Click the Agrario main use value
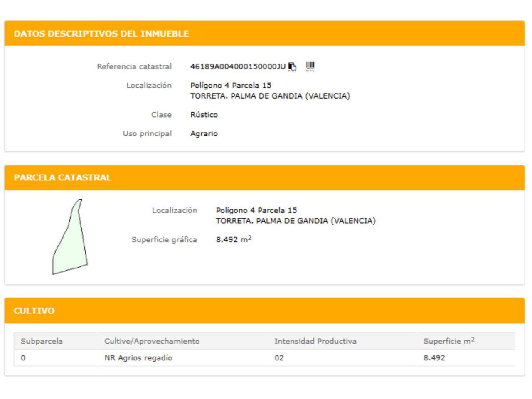 204,133
